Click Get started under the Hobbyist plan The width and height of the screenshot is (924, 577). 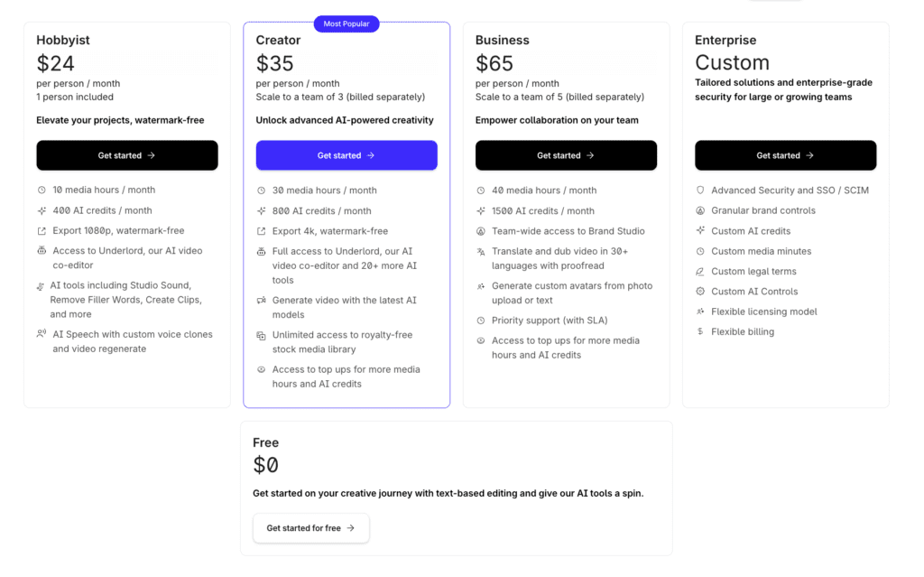click(x=126, y=155)
